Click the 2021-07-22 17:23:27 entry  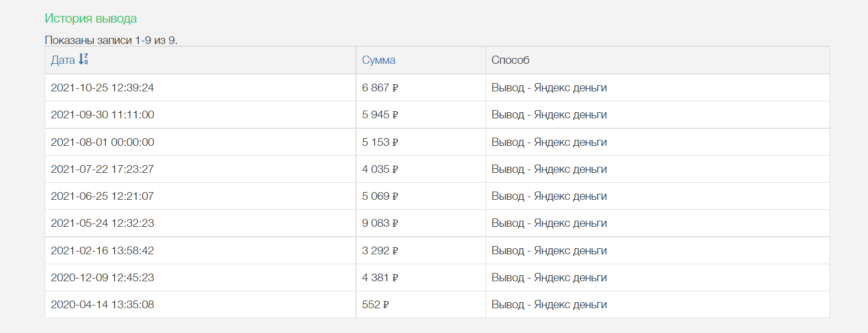point(103,169)
